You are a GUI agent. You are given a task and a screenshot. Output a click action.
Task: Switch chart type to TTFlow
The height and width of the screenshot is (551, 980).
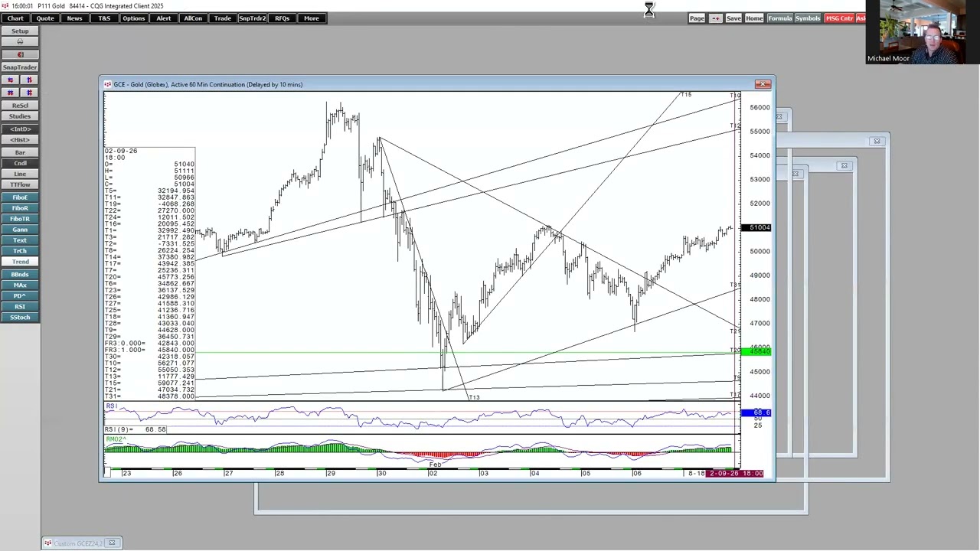click(20, 184)
